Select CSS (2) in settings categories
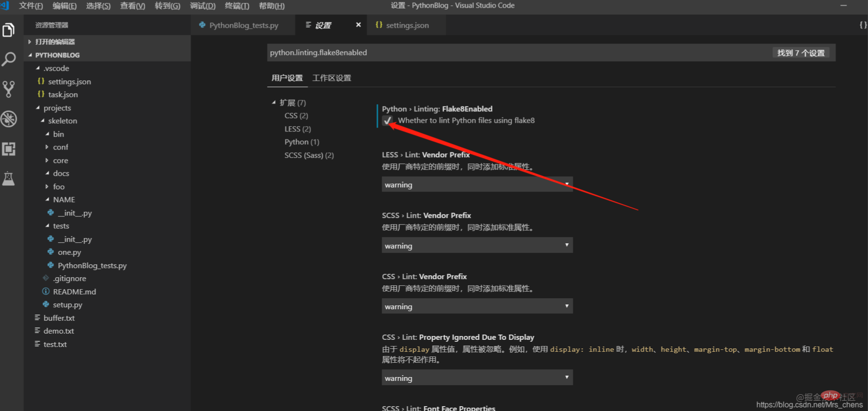 click(296, 116)
